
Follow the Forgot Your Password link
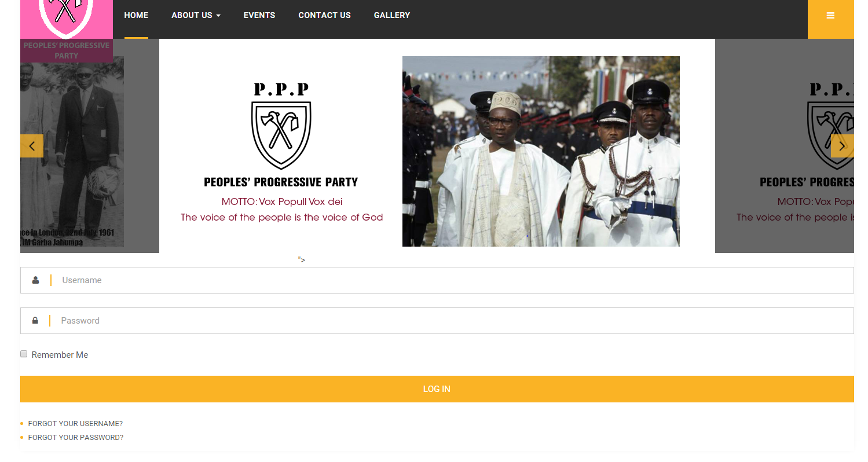pos(76,438)
